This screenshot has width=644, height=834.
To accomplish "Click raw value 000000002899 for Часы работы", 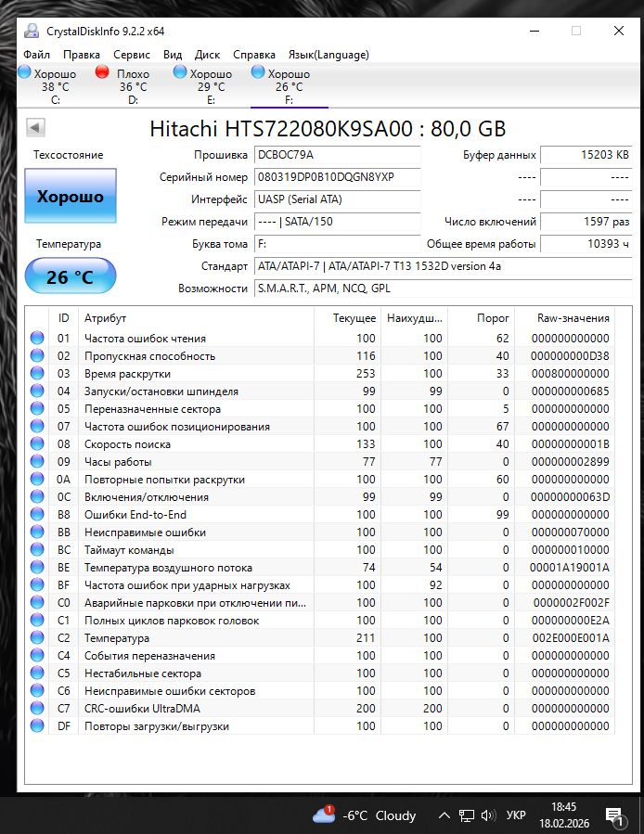I will pos(570,462).
